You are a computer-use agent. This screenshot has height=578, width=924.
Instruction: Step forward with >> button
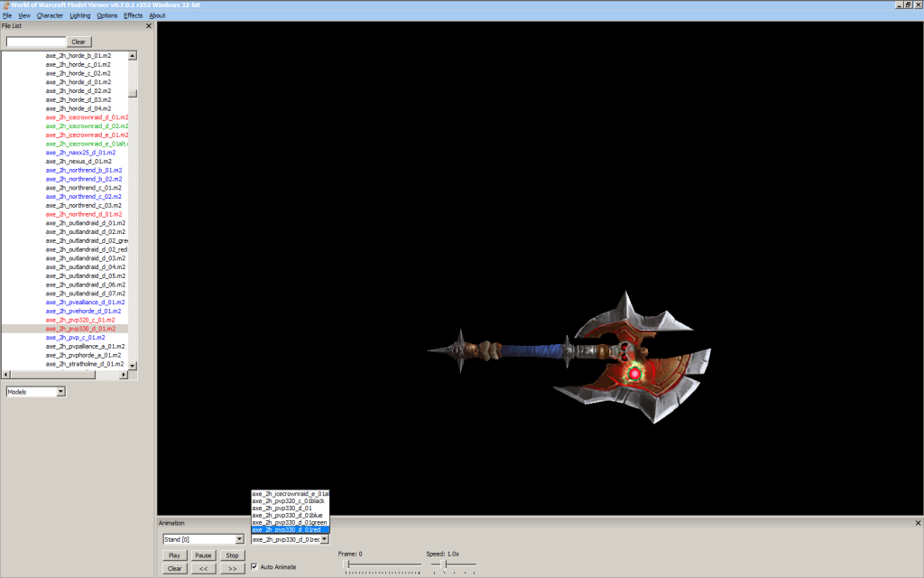232,569
